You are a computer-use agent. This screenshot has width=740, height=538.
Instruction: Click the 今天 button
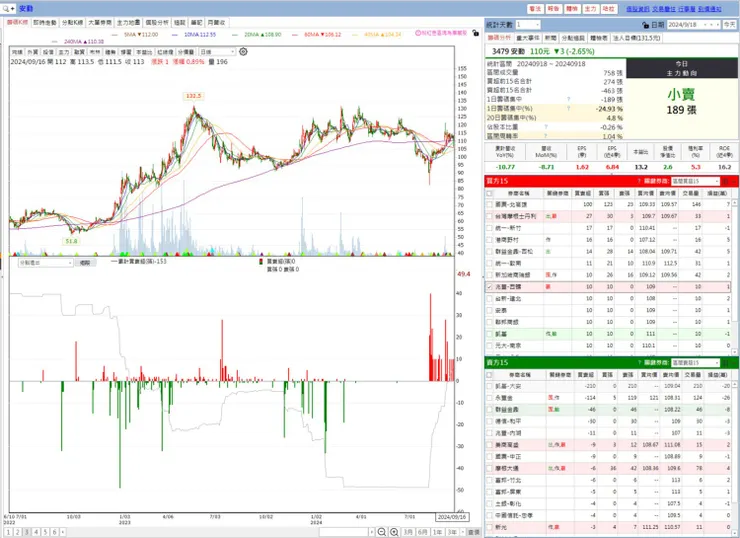click(730, 25)
